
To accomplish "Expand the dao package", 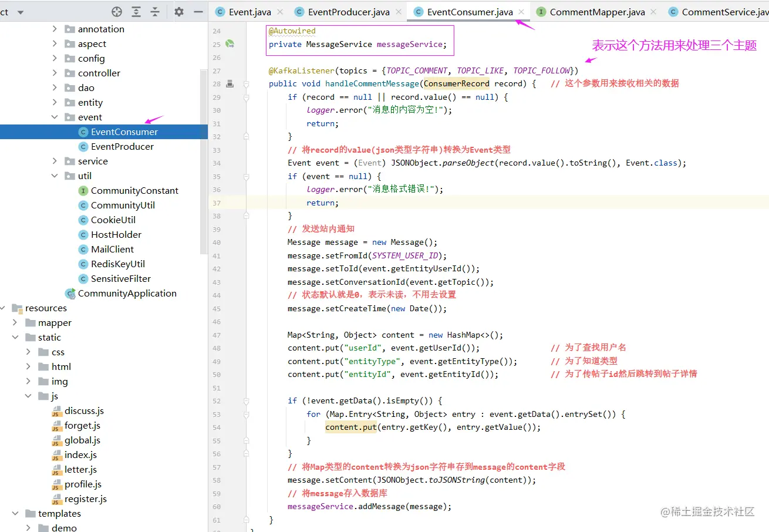I will click(55, 87).
